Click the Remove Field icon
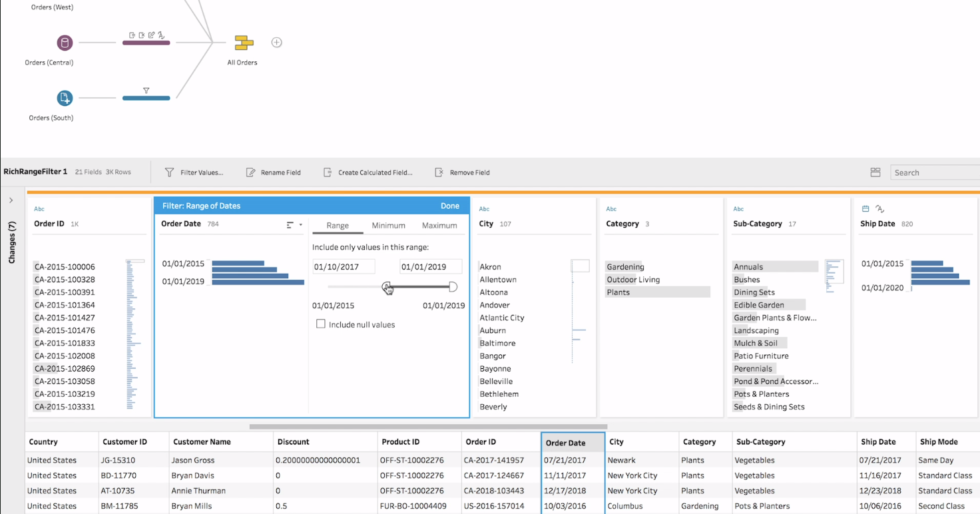Viewport: 980px width, 514px height. [439, 172]
